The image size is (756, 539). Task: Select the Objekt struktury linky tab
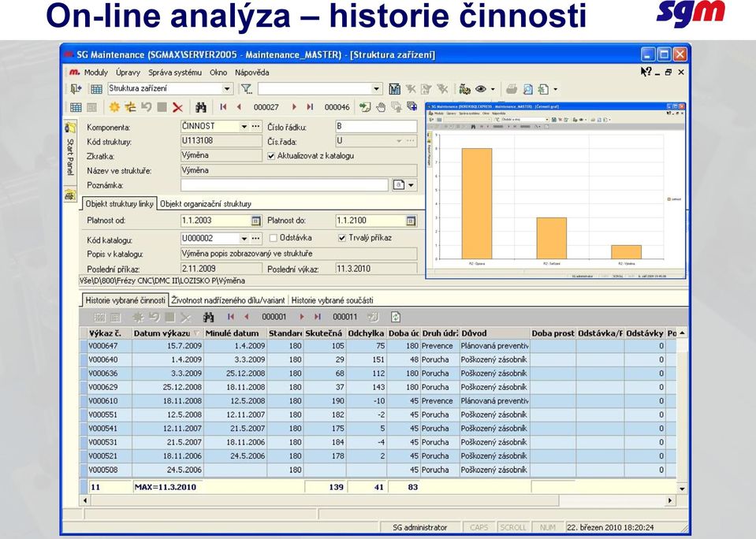[x=120, y=203]
